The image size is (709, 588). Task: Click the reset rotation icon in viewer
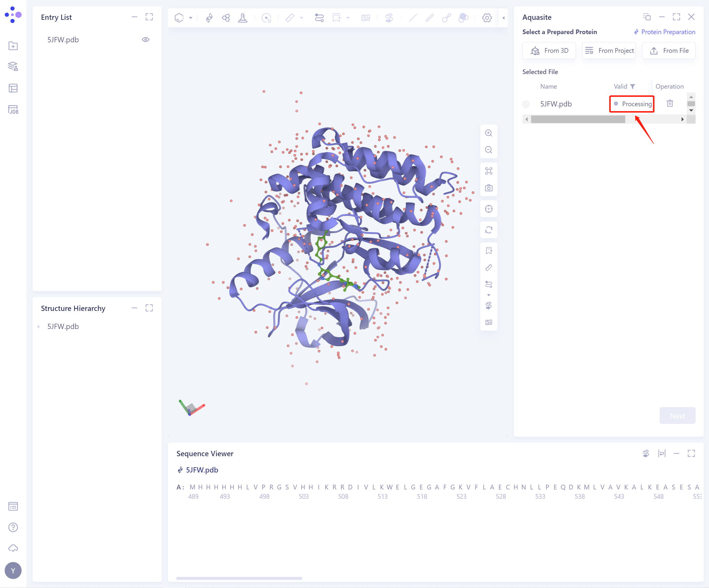click(489, 230)
